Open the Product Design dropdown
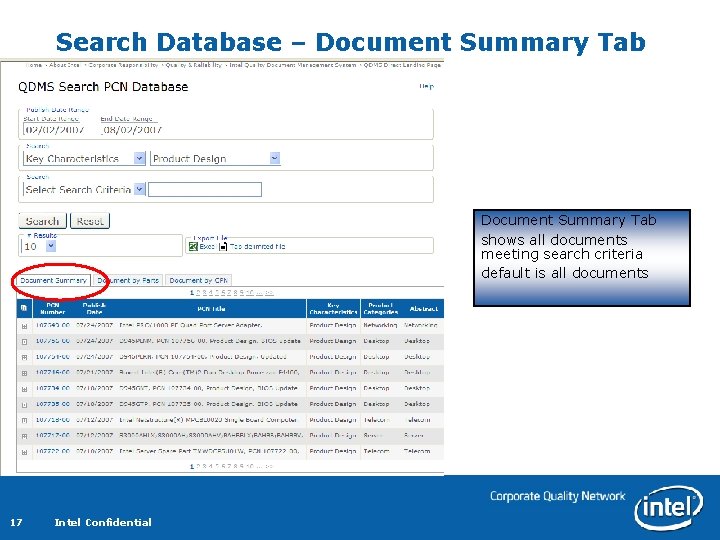The width and height of the screenshot is (720, 540). (275, 158)
